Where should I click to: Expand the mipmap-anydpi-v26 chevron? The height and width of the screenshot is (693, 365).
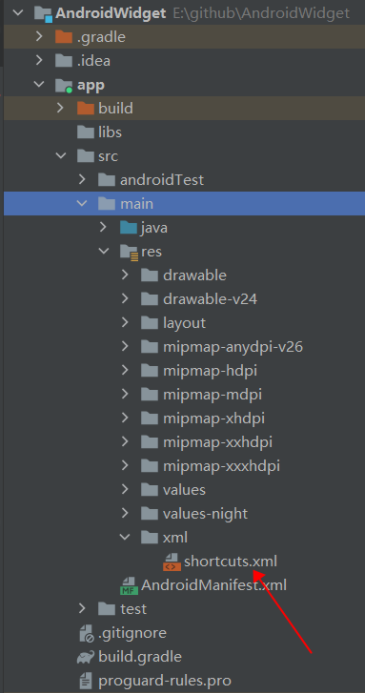tap(125, 347)
